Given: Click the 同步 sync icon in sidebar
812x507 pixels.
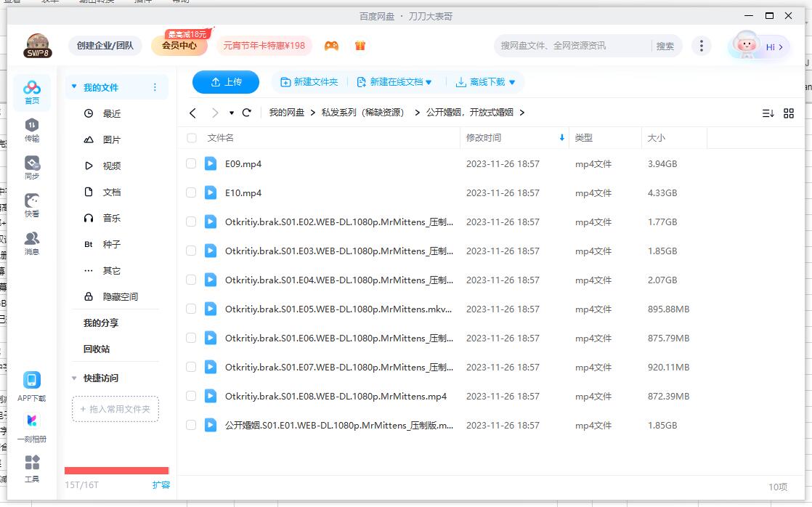Looking at the screenshot, I should click(x=31, y=166).
